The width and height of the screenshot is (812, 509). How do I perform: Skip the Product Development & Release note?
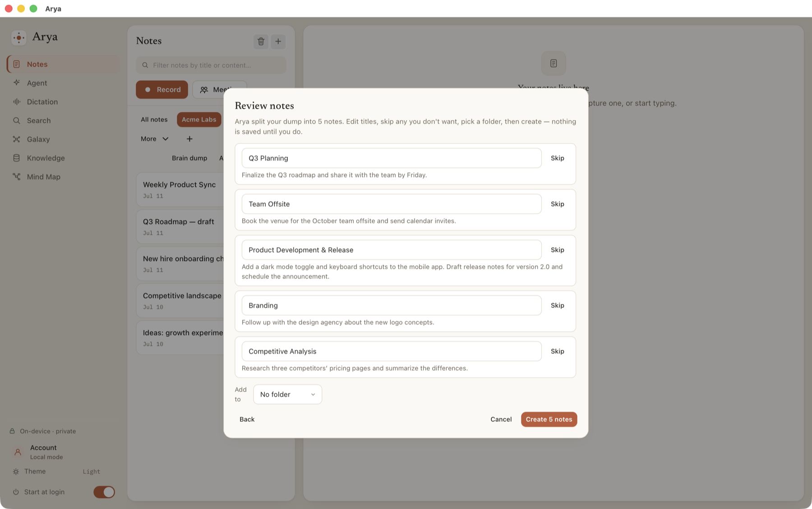[x=558, y=250]
